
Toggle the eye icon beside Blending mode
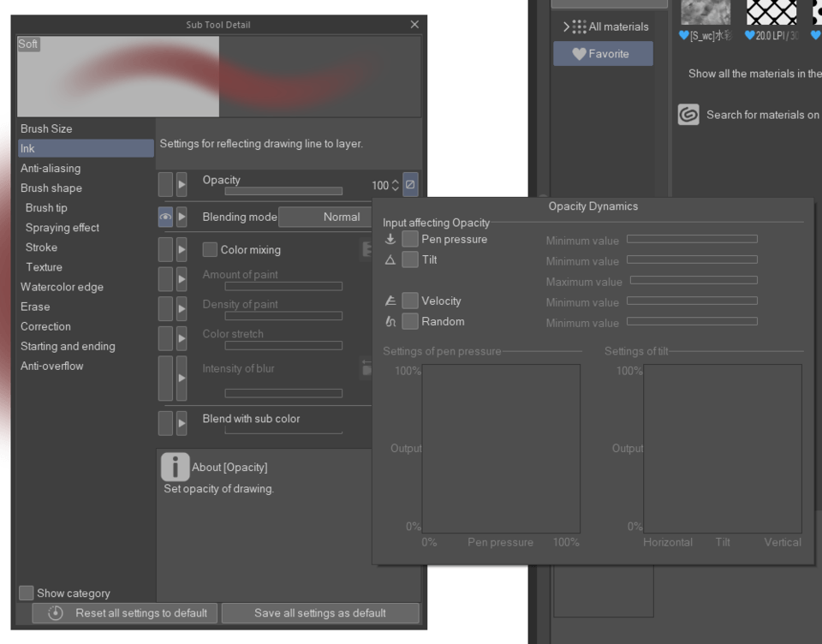(165, 217)
